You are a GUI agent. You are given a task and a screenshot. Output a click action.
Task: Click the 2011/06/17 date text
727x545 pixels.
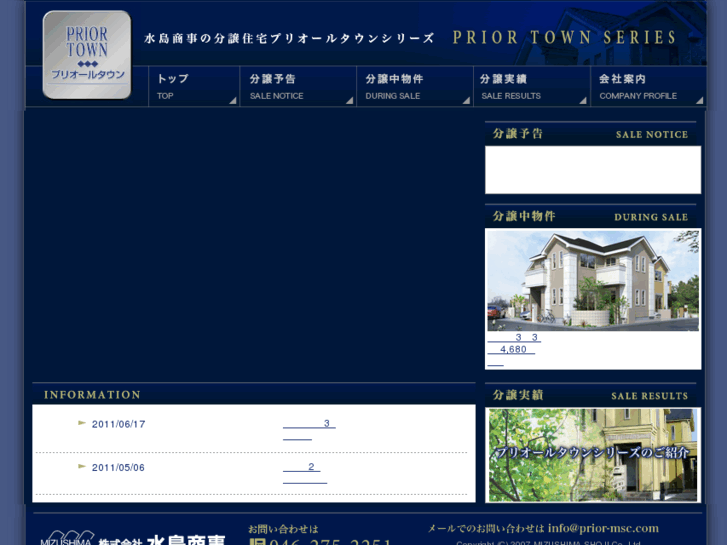pos(119,424)
